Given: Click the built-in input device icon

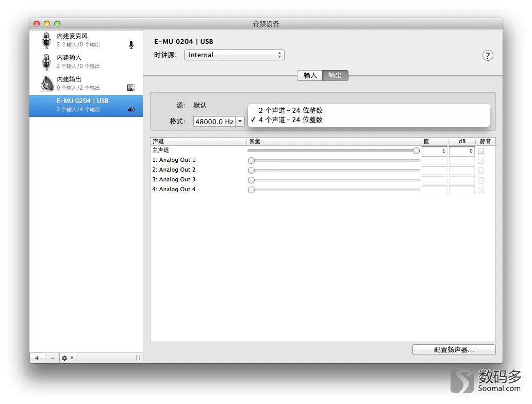Looking at the screenshot, I should tap(46, 62).
